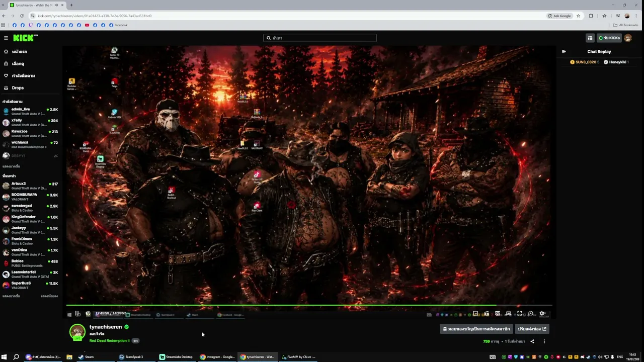Expand the followed channels list with show more
The height and width of the screenshot is (362, 644).
[11, 166]
